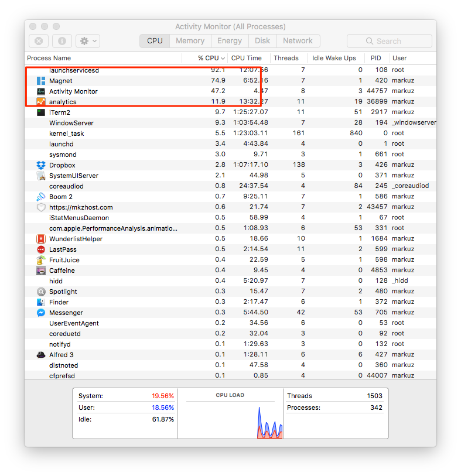Switch to the Memory tab
The width and height of the screenshot is (461, 476).
coord(190,41)
